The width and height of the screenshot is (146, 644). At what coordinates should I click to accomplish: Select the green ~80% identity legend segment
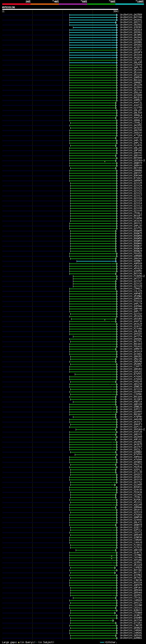[101, 4]
